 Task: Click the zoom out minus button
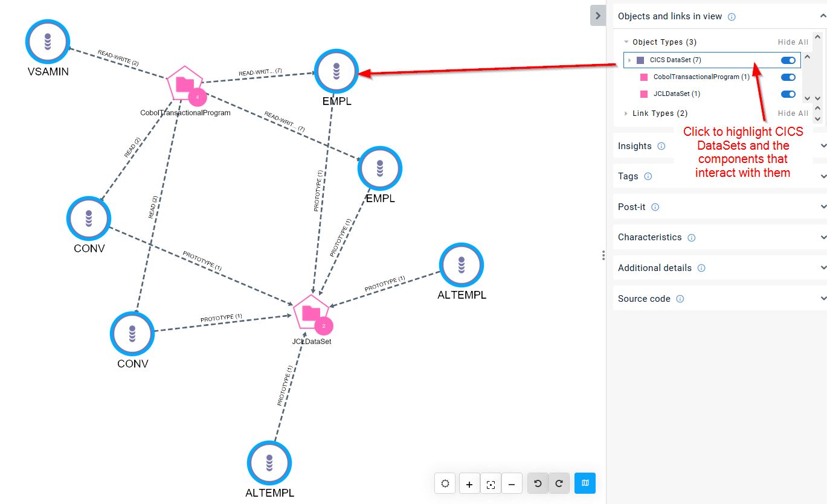[512, 483]
